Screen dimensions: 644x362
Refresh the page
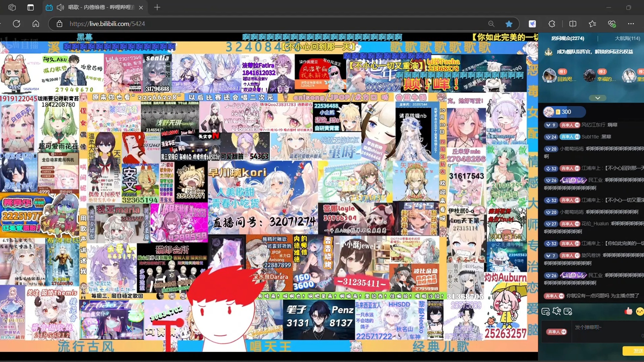click(x=16, y=24)
